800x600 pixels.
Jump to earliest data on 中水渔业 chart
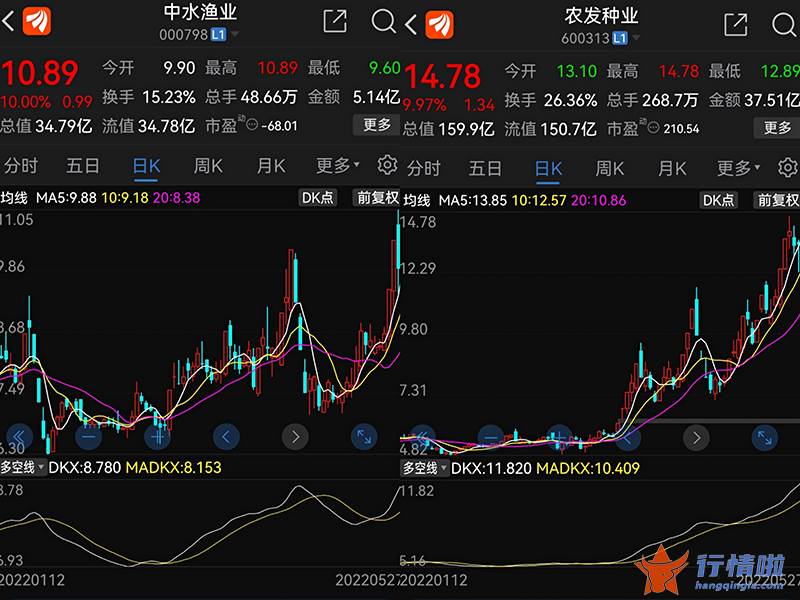[x=18, y=437]
